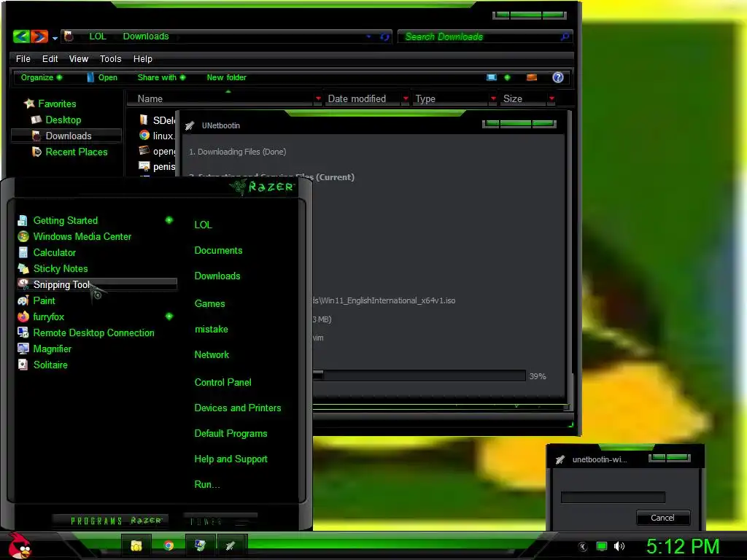The image size is (747, 560).
Task: Click Cancel in the unetbootin dialog
Action: 662,518
